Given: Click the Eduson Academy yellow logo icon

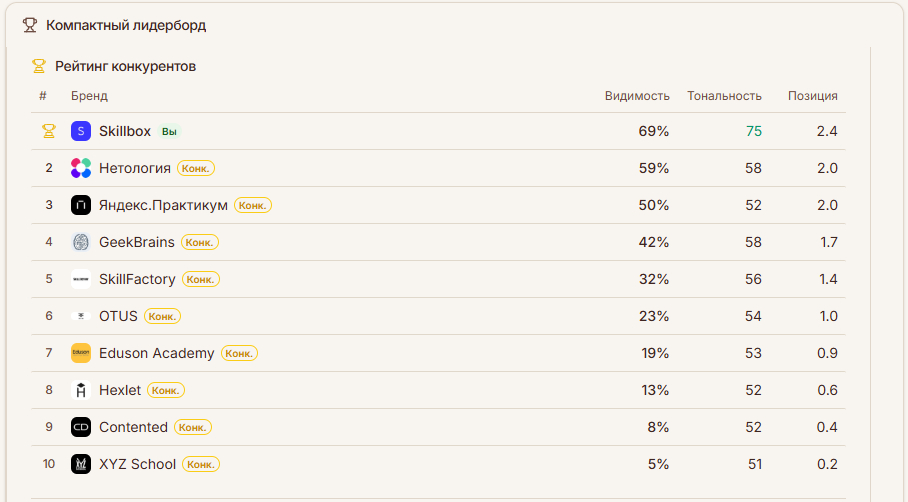Looking at the screenshot, I should pos(81,353).
